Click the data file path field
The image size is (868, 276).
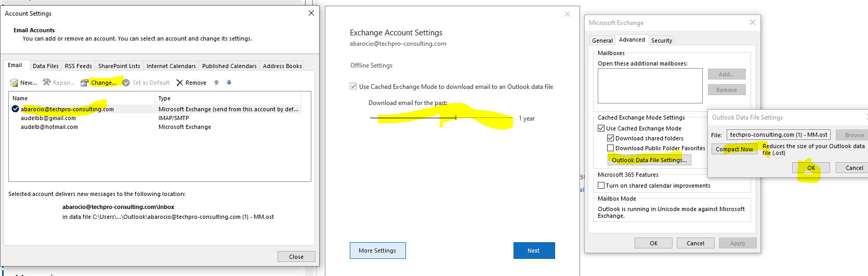[x=778, y=135]
